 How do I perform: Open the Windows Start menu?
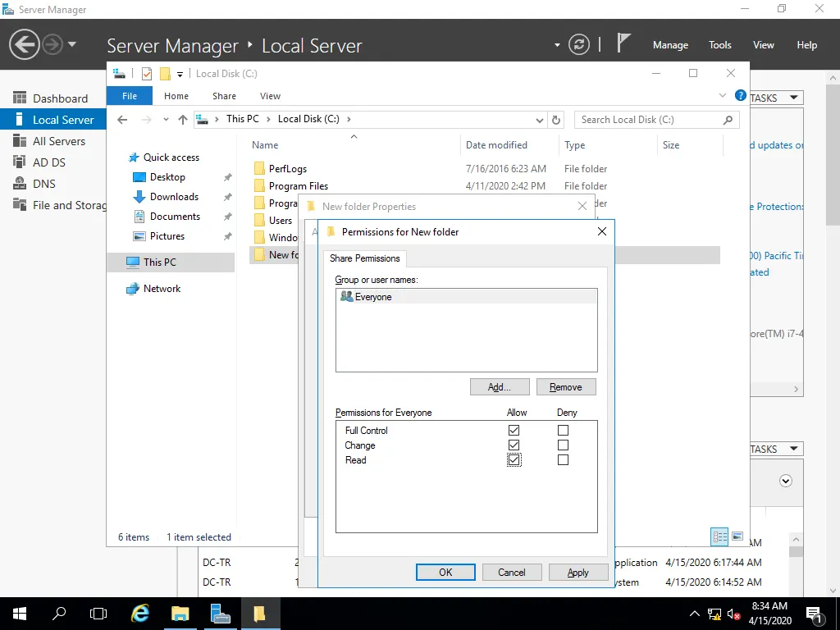[20, 614]
